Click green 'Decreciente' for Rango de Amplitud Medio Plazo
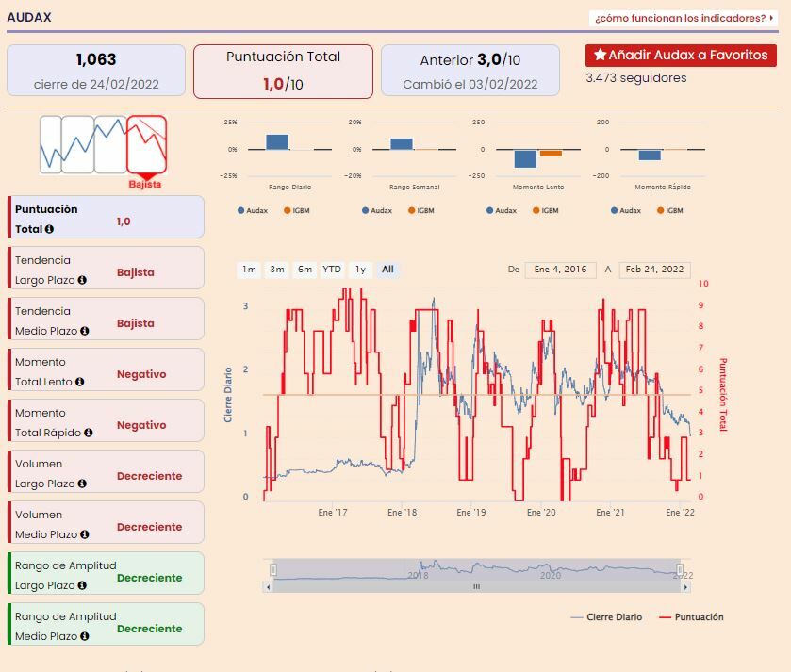Screen dimensions: 791x672 tap(149, 629)
